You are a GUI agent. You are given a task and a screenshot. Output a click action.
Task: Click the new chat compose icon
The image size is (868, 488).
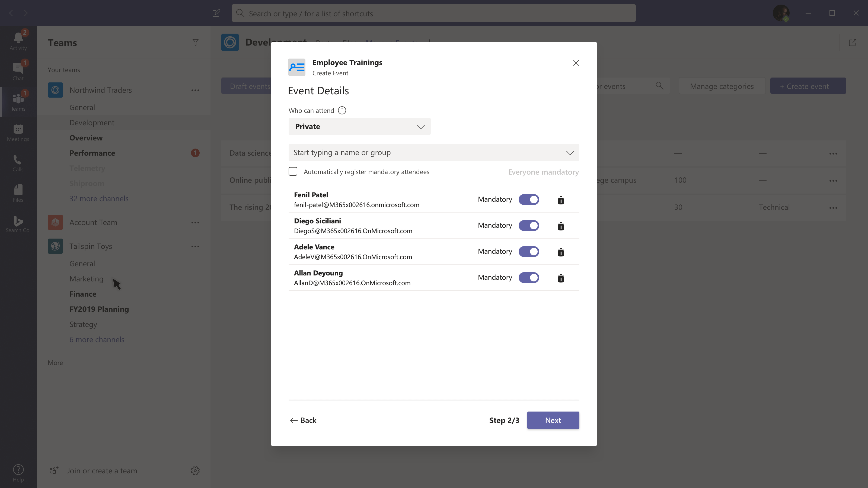click(216, 13)
